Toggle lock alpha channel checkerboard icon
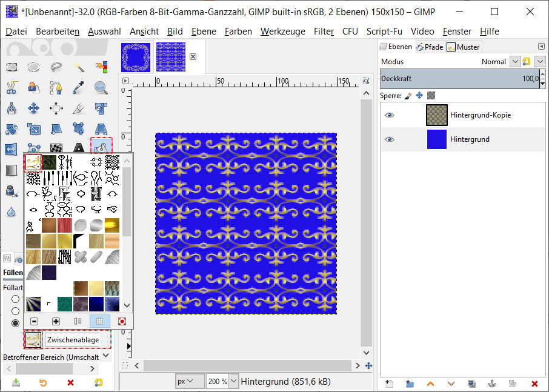The image size is (549, 392). coord(431,96)
